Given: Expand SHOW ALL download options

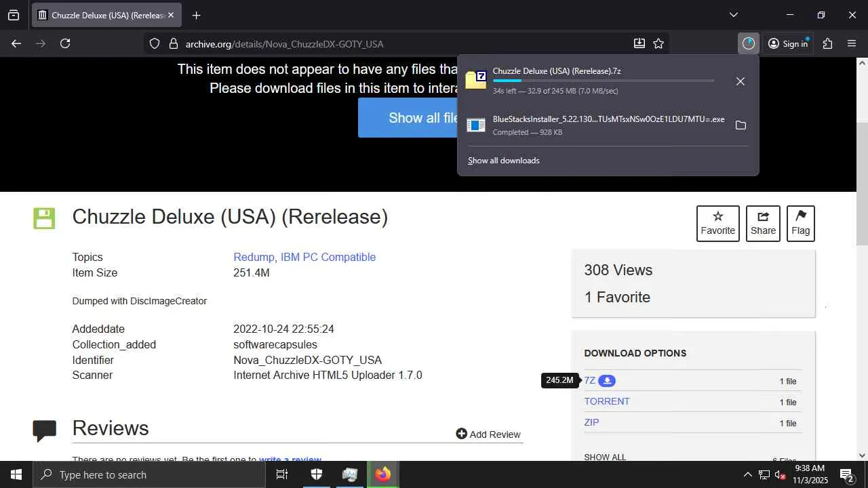Looking at the screenshot, I should [x=605, y=457].
